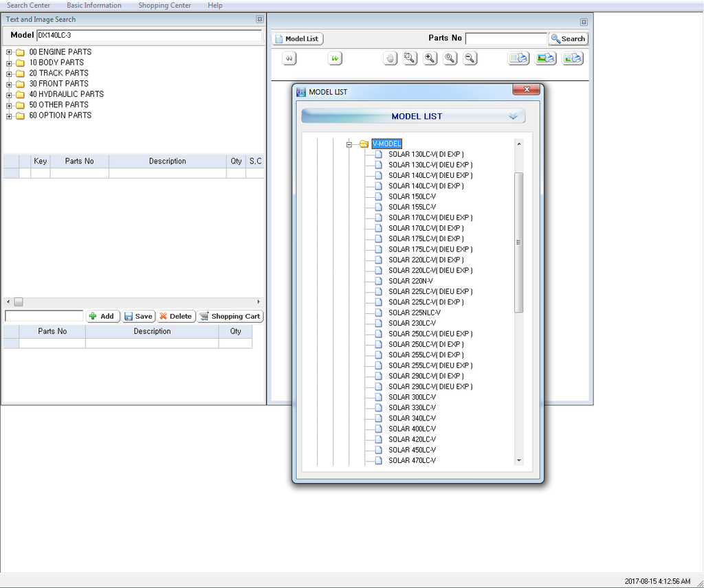Image resolution: width=704 pixels, height=588 pixels.
Task: Click the Parts No search field
Action: tap(506, 38)
